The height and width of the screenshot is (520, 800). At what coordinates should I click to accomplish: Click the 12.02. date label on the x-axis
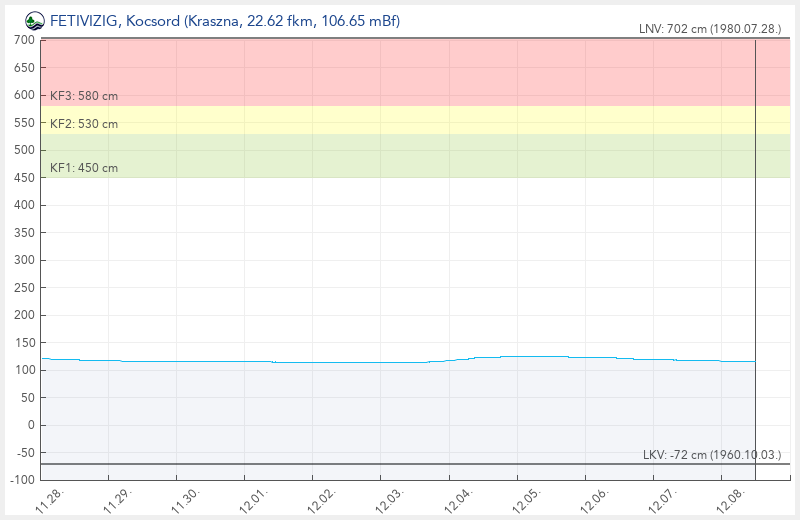321,500
